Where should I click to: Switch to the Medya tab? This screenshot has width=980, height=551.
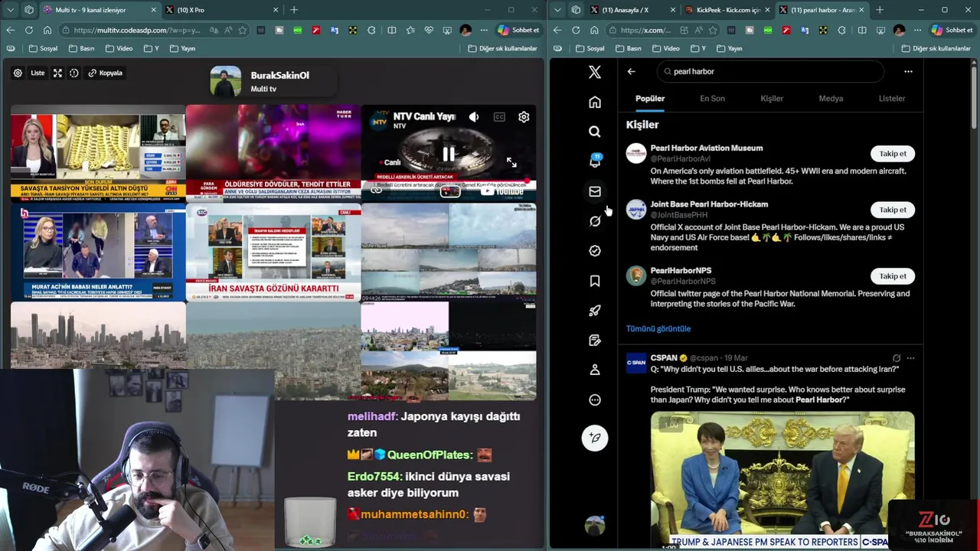click(x=831, y=99)
